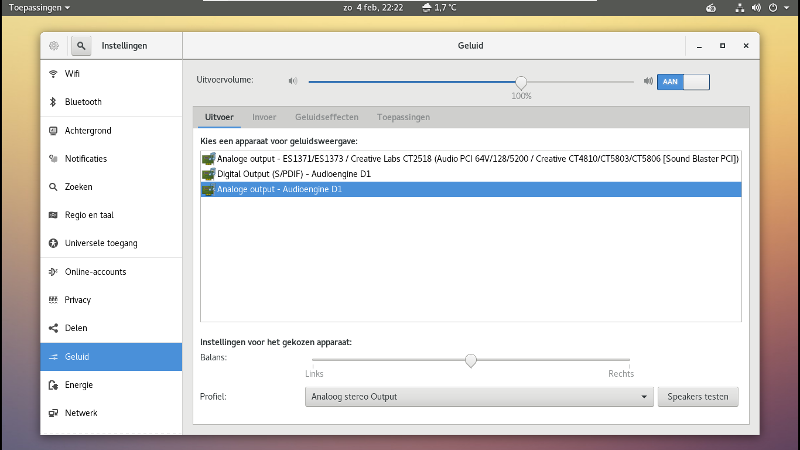Switch to the Uitvoer tab
Image resolution: width=800 pixels, height=450 pixels.
[219, 117]
